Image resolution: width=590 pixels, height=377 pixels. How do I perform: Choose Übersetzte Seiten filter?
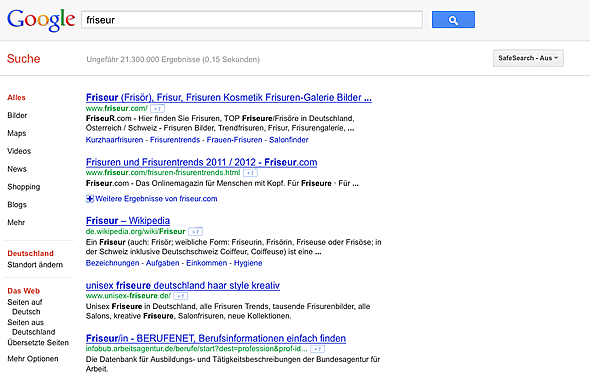click(x=38, y=343)
